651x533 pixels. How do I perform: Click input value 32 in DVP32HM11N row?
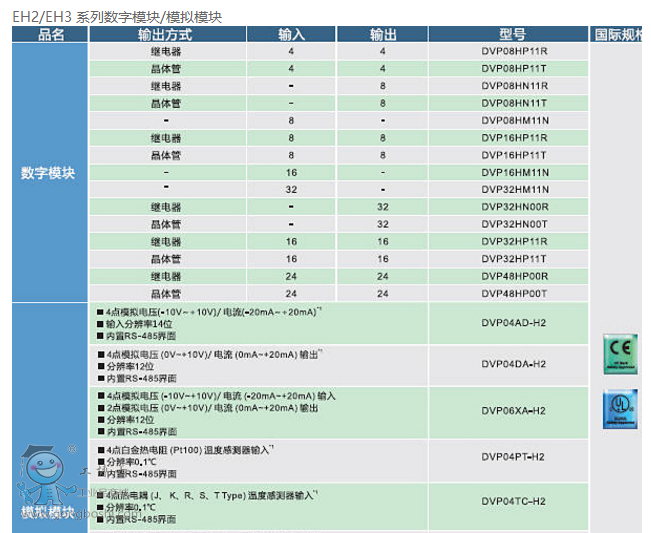[x=291, y=189]
